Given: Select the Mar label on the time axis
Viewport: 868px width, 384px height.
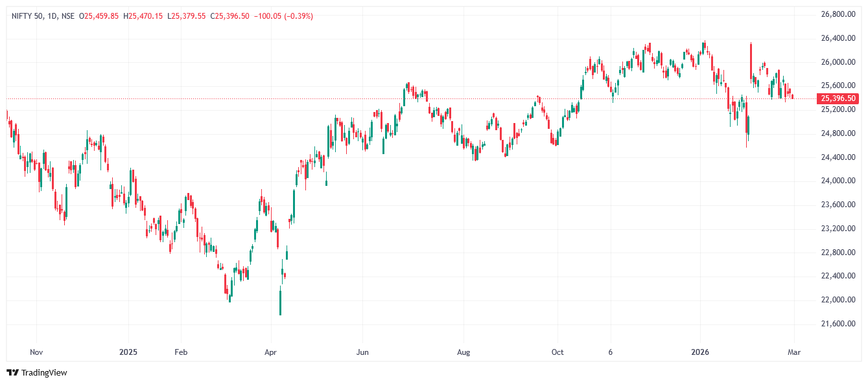Looking at the screenshot, I should (794, 352).
